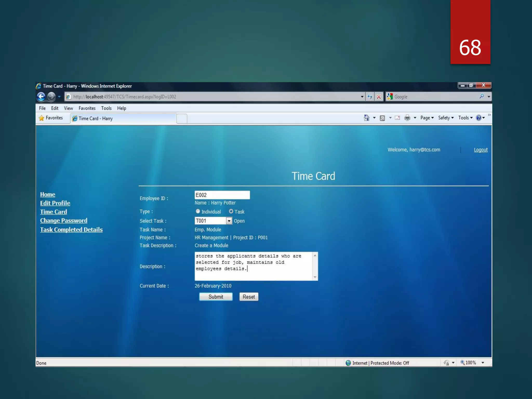Open the zoom level 100% dropdown
The image size is (532, 399).
[x=483, y=363]
